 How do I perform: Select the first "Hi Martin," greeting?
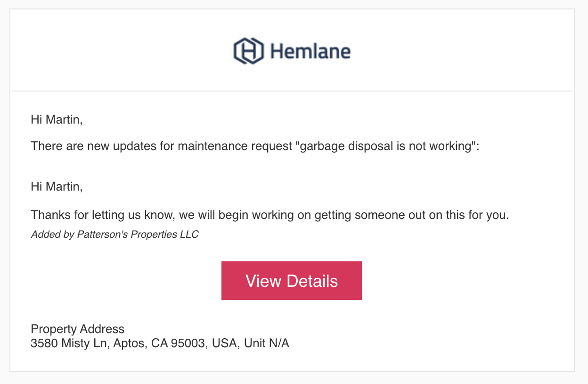point(57,119)
